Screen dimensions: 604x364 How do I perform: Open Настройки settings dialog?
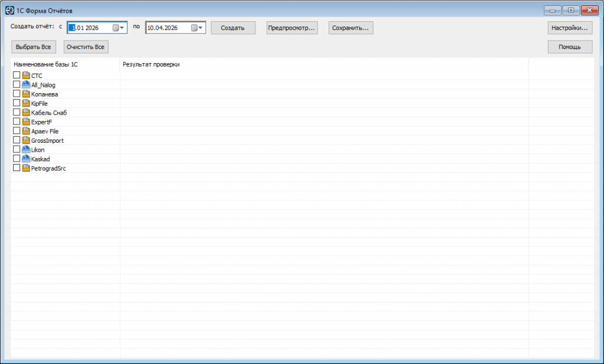coord(570,28)
